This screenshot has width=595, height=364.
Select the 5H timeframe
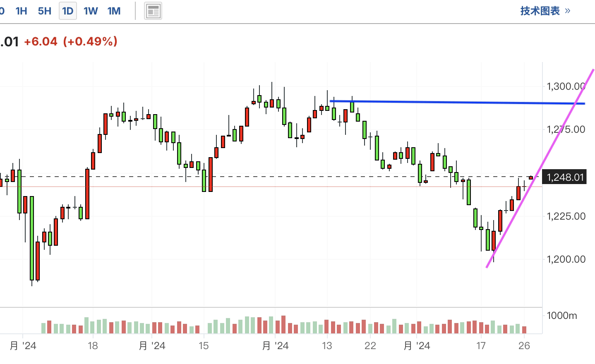(x=45, y=11)
